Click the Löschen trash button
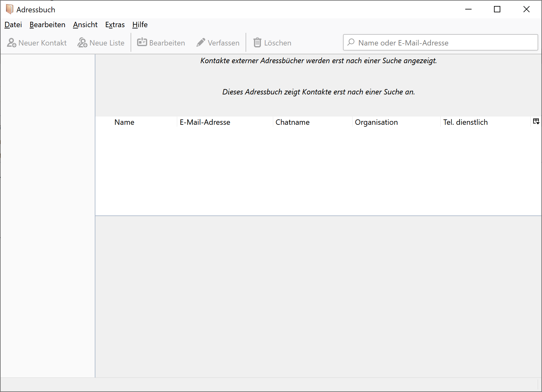This screenshot has height=392, width=542. coord(272,43)
